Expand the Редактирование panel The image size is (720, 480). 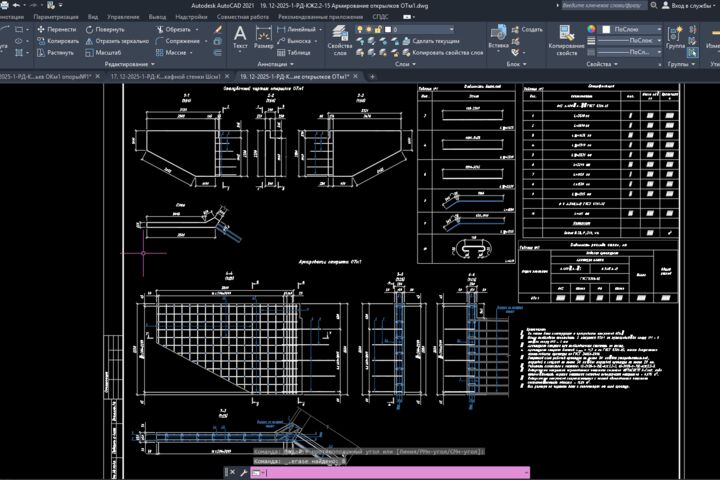click(x=129, y=64)
